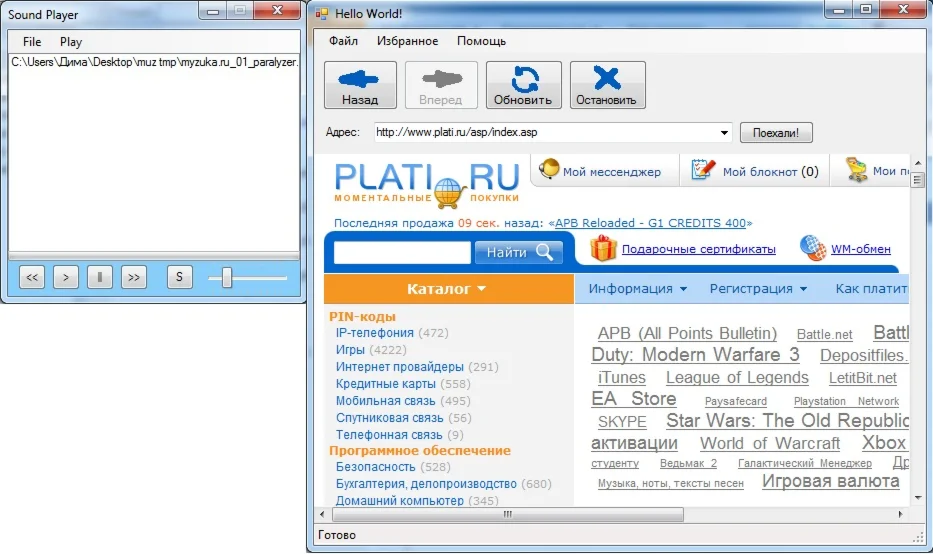Start playback in Sound Player
This screenshot has height=554, width=933.
click(x=65, y=277)
